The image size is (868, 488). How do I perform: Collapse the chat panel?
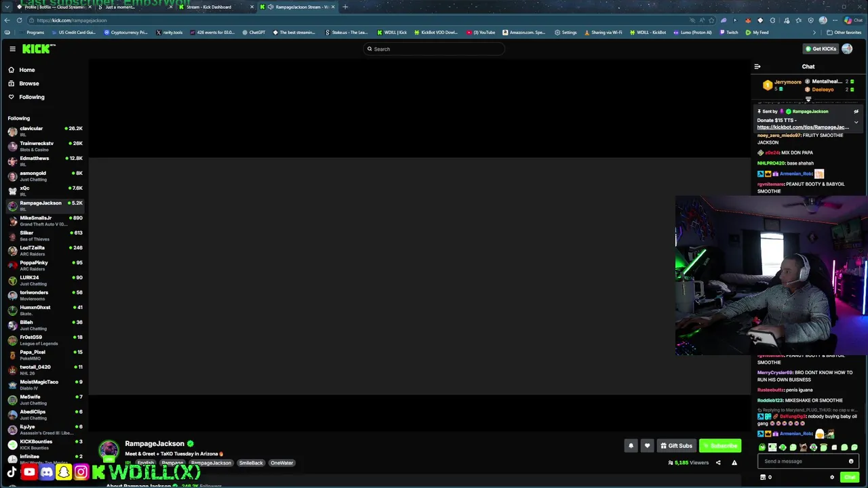coord(757,66)
